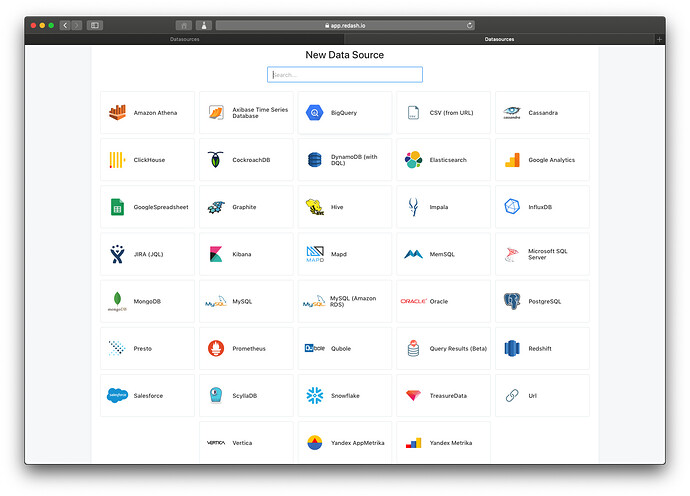Select the Url chain link icon

click(512, 395)
